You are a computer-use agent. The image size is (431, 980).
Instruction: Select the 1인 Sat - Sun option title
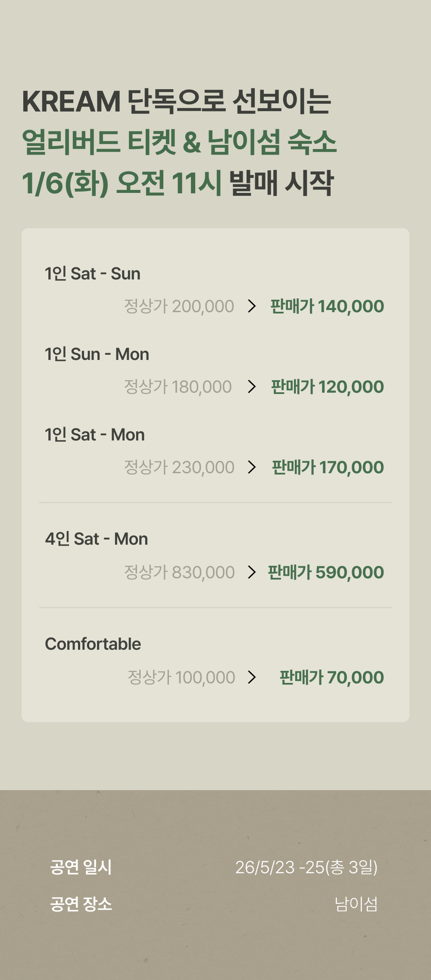click(93, 274)
